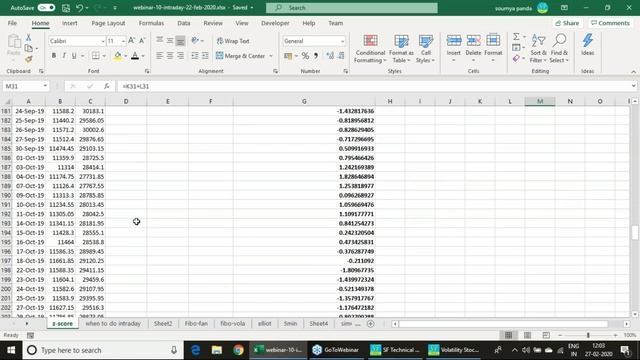Click the Cut scissors icon

click(x=29, y=38)
